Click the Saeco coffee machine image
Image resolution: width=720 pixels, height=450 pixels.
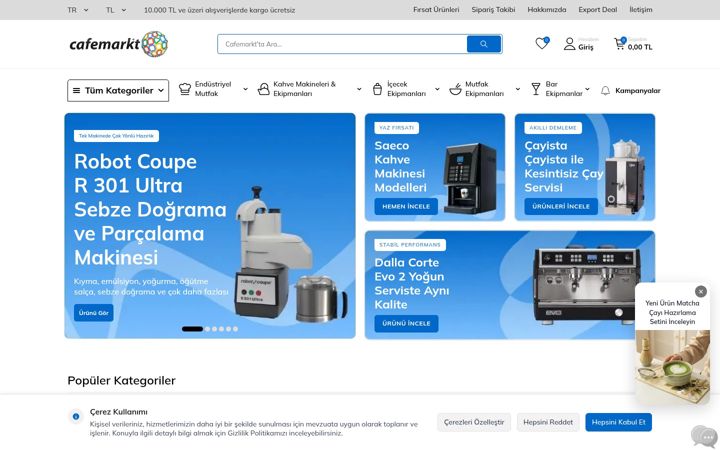click(470, 178)
